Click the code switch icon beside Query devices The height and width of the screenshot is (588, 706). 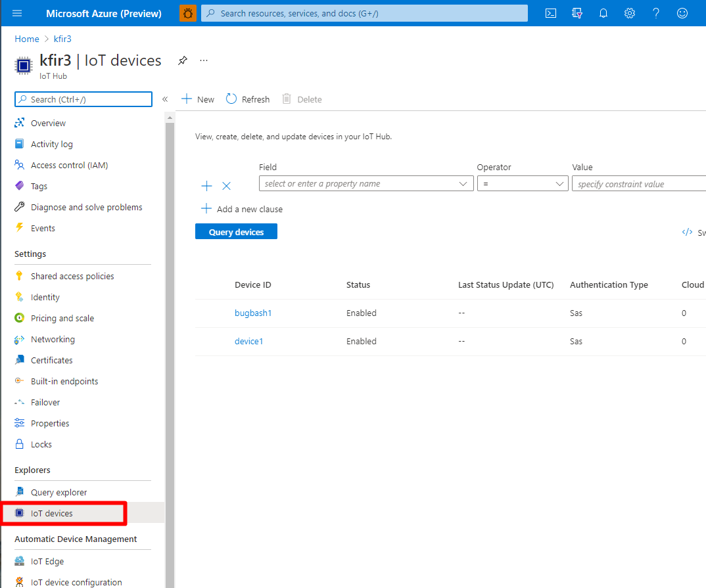(687, 232)
